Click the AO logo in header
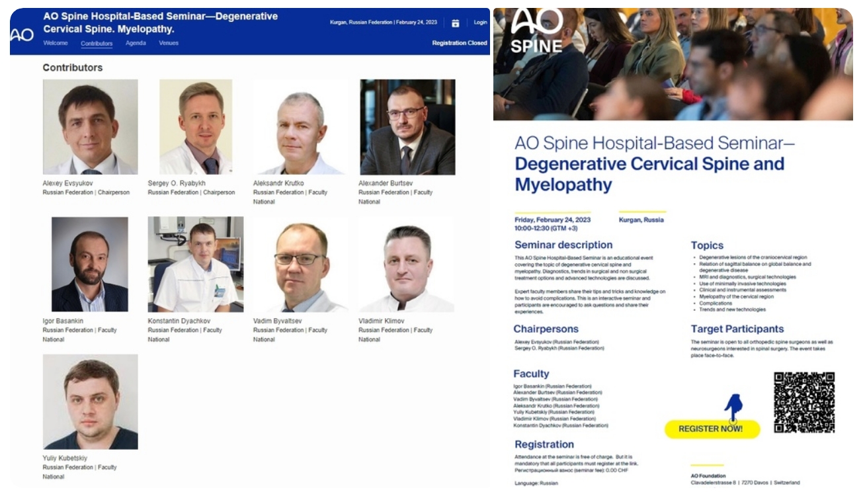865x504 pixels. (22, 34)
